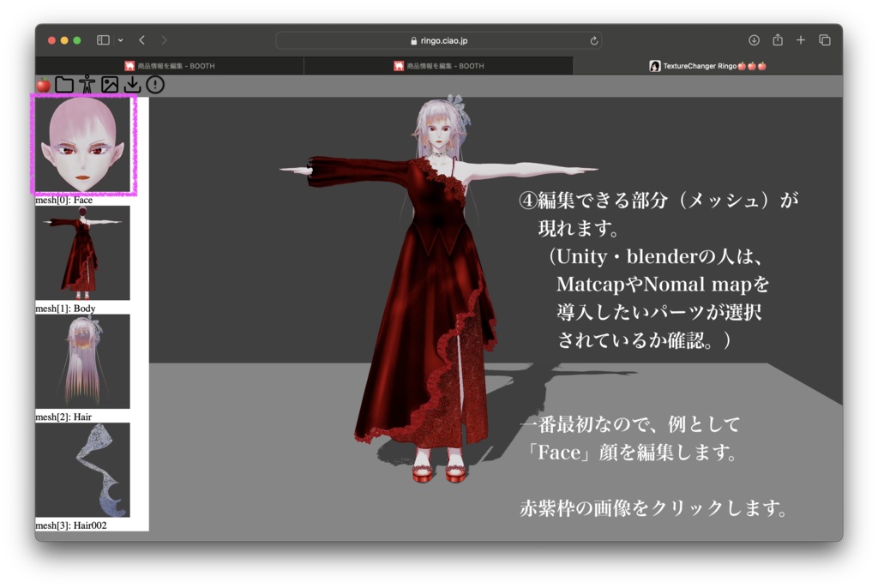Click the apple emoji app logo icon
Viewport: 878px width, 588px height.
pyautogui.click(x=43, y=84)
